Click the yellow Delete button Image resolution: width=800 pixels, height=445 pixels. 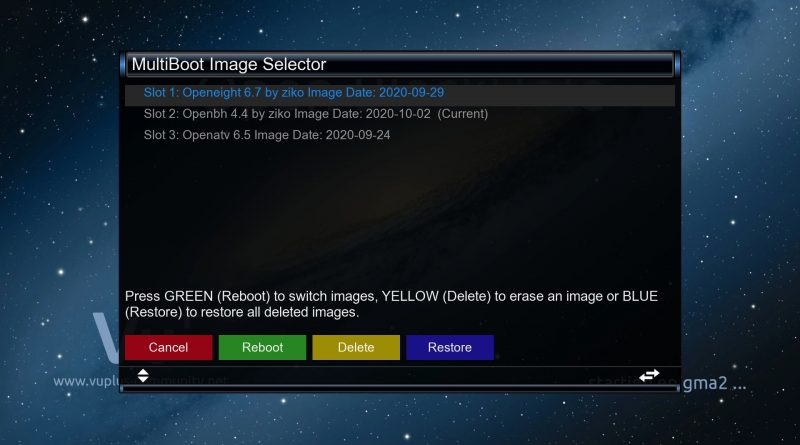pyautogui.click(x=356, y=348)
